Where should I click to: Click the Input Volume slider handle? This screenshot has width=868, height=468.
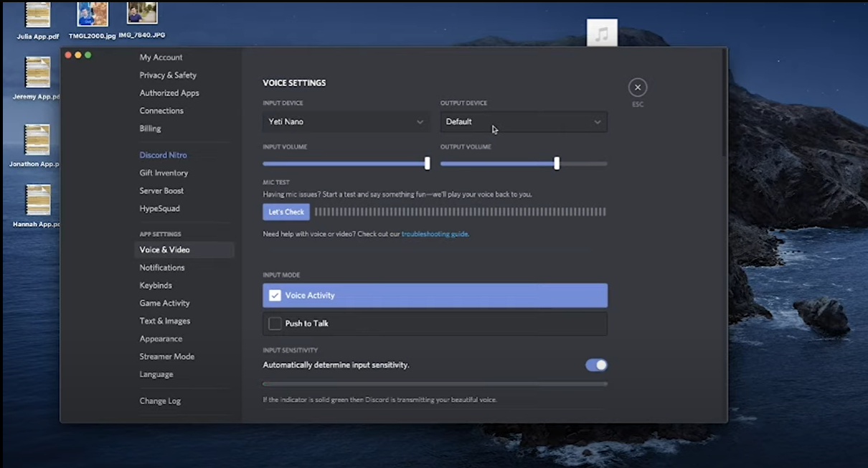pyautogui.click(x=428, y=164)
